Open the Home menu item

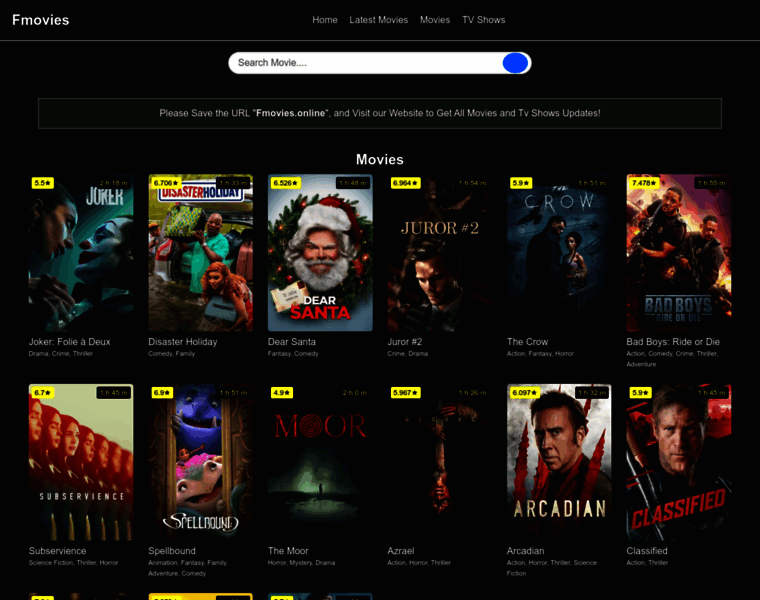point(325,20)
